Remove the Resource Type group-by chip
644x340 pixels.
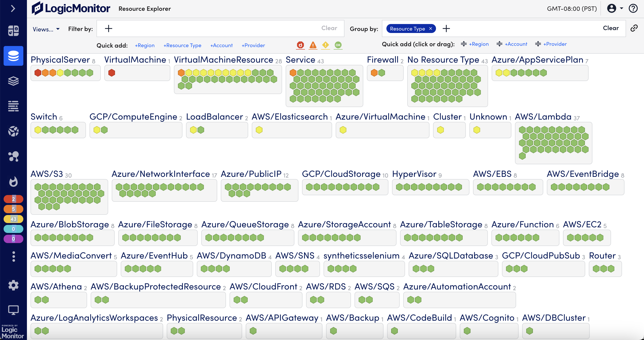[431, 29]
